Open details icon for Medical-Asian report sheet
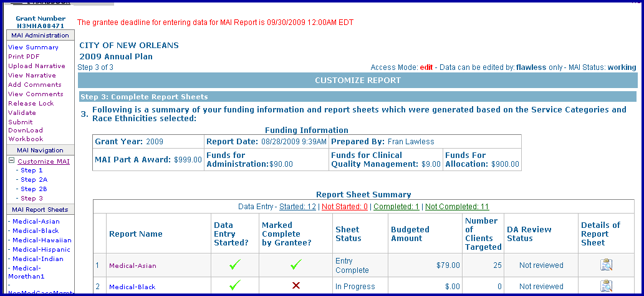Image resolution: width=644 pixels, height=296 pixels. 606,265
